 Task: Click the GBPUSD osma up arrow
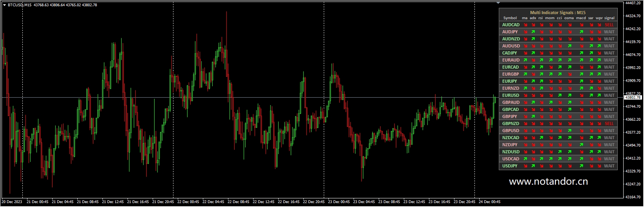click(x=569, y=131)
